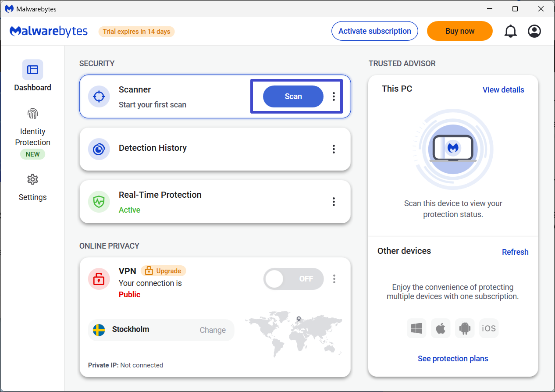Click the red VPN unlocked padlock icon
555x392 pixels.
(x=99, y=279)
